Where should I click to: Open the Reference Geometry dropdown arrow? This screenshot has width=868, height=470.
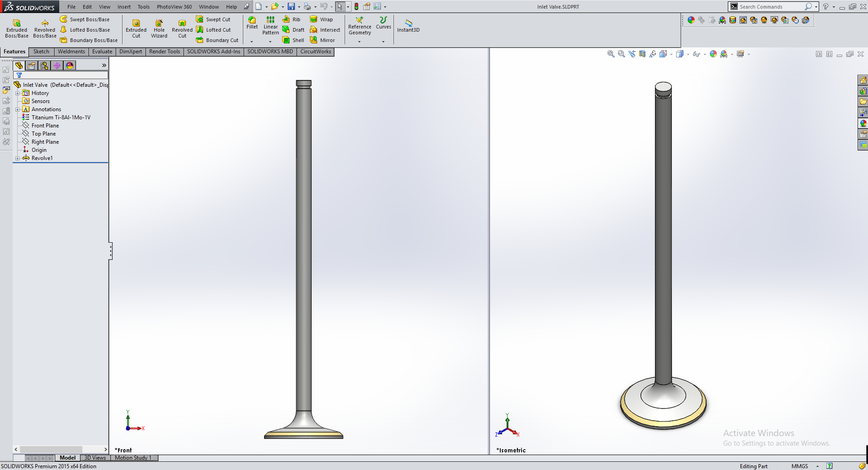pyautogui.click(x=360, y=42)
